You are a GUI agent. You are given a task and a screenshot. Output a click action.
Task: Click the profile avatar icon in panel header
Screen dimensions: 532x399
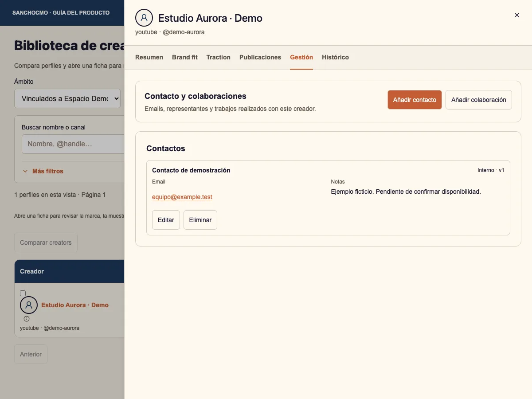tap(144, 18)
